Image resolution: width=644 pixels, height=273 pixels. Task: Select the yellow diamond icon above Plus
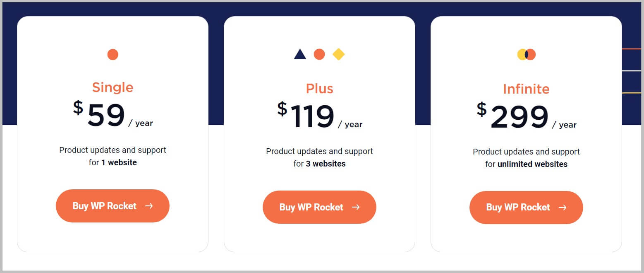(x=339, y=54)
